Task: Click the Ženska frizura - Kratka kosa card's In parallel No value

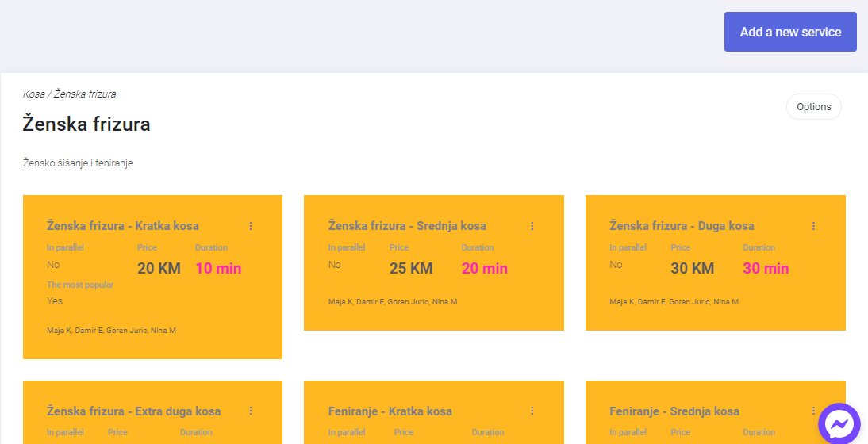Action: pos(53,264)
